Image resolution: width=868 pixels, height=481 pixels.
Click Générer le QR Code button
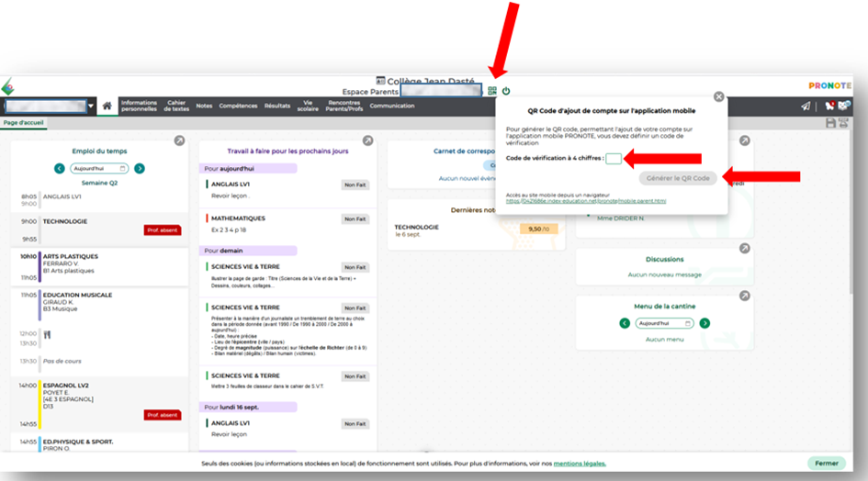tap(678, 178)
